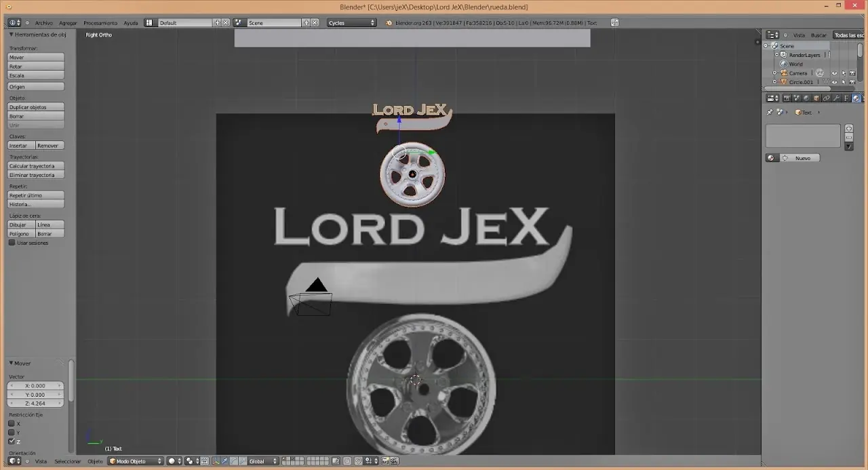Toggle the 3D manipulator widget icon
This screenshot has width=868, height=470.
[x=216, y=461]
